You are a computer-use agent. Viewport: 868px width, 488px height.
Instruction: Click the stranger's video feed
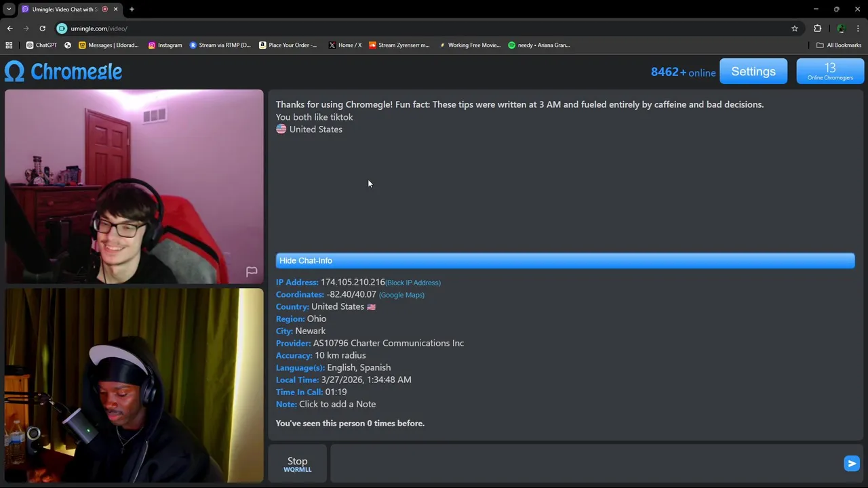coord(134,186)
